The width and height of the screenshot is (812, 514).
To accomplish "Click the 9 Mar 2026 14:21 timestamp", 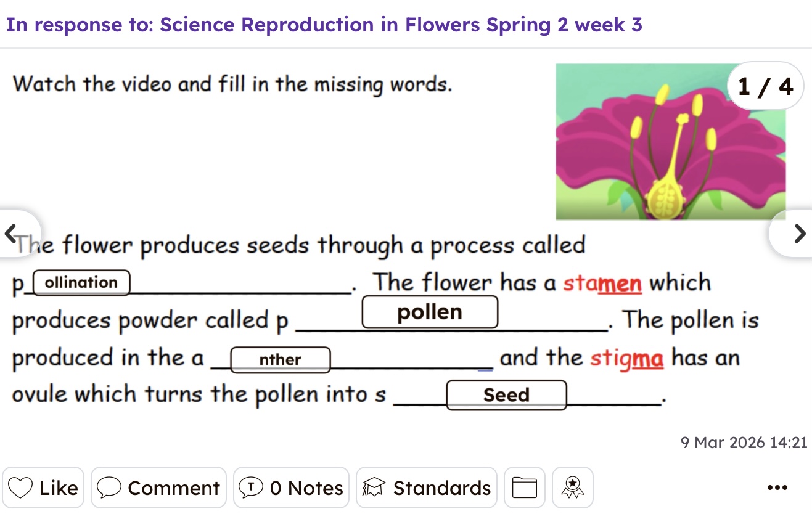I will point(744,443).
